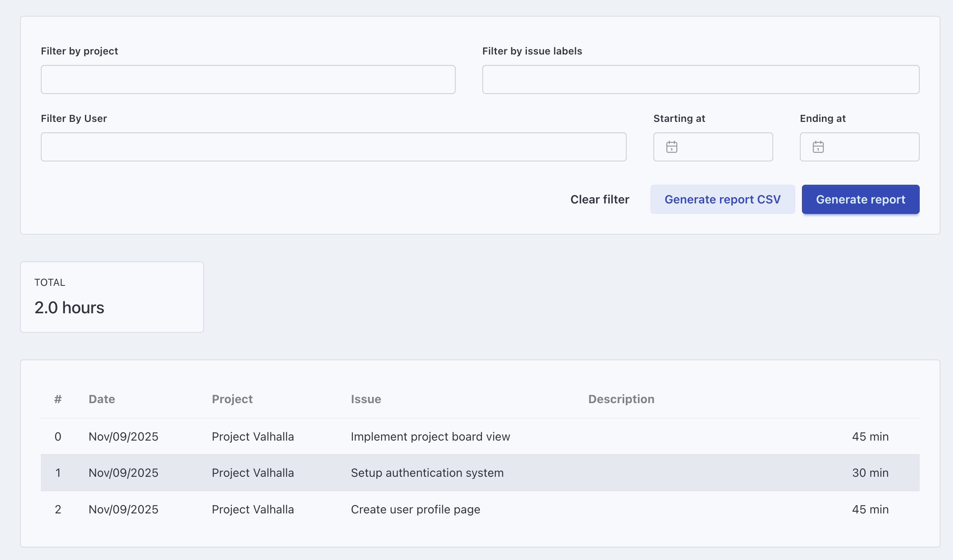Click the 45 min value in last row
Viewport: 953px width, 560px height.
[x=869, y=509]
